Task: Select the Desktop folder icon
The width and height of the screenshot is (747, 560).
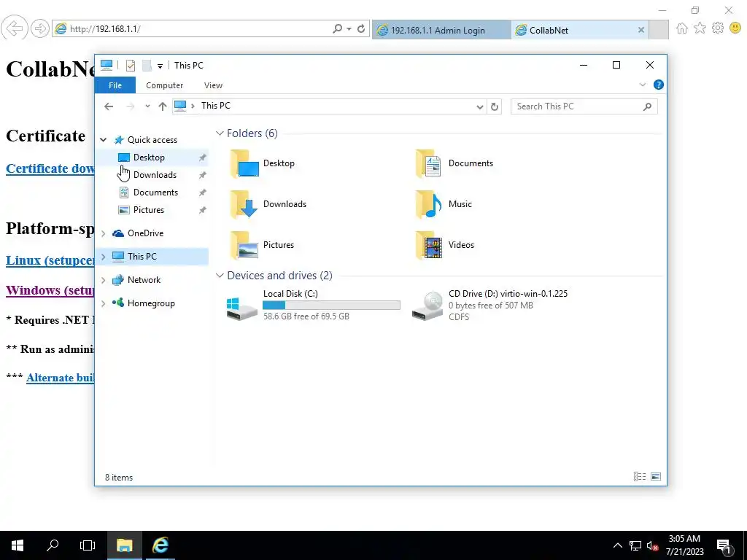Action: click(x=244, y=163)
